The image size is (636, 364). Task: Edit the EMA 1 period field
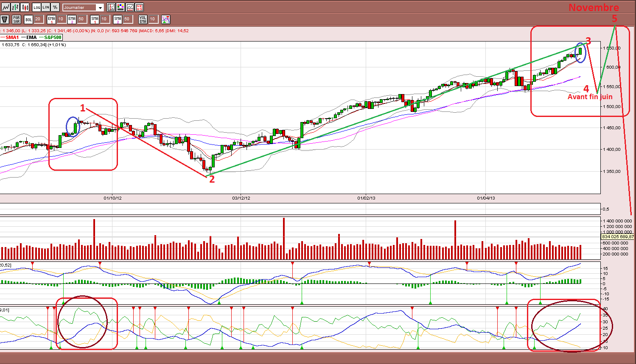(61, 19)
